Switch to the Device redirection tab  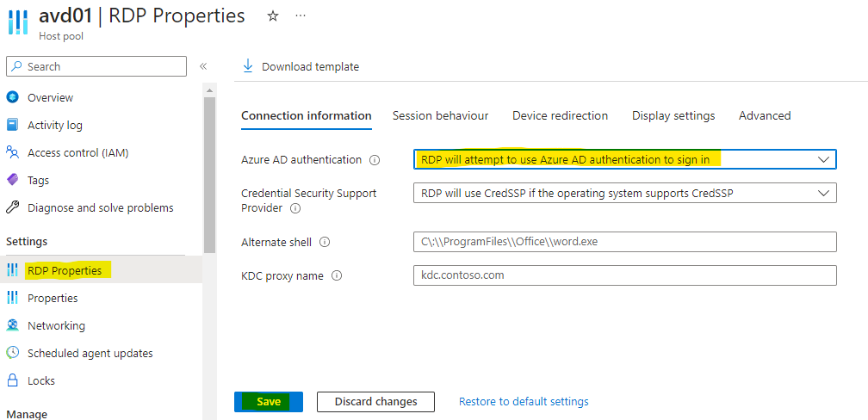pyautogui.click(x=561, y=115)
